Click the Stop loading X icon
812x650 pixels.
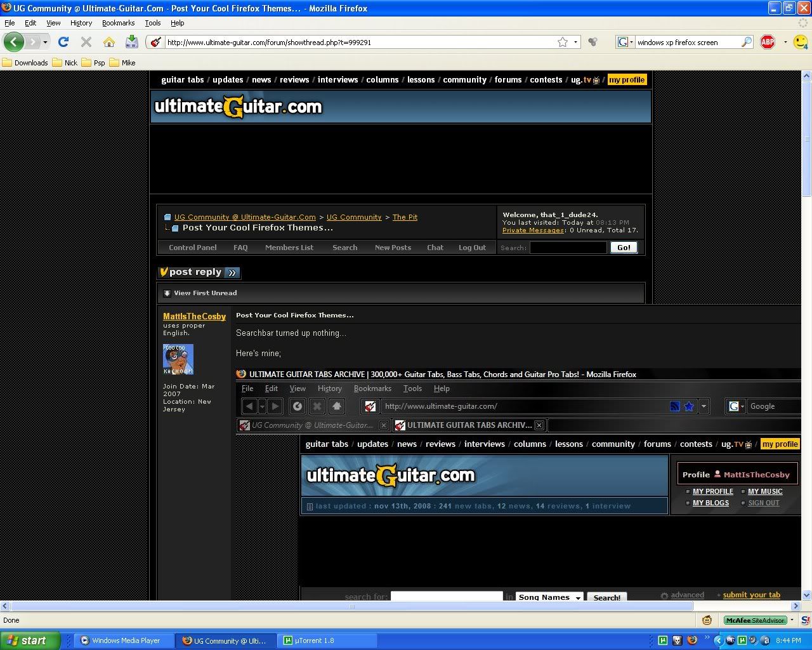pos(86,42)
